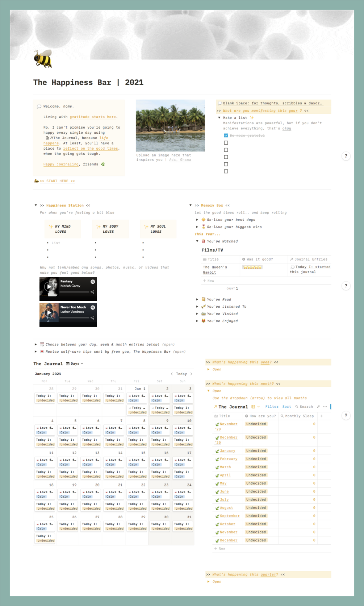Play Never Too Much by Luther Vandross
The image size is (364, 606).
[x=49, y=312]
